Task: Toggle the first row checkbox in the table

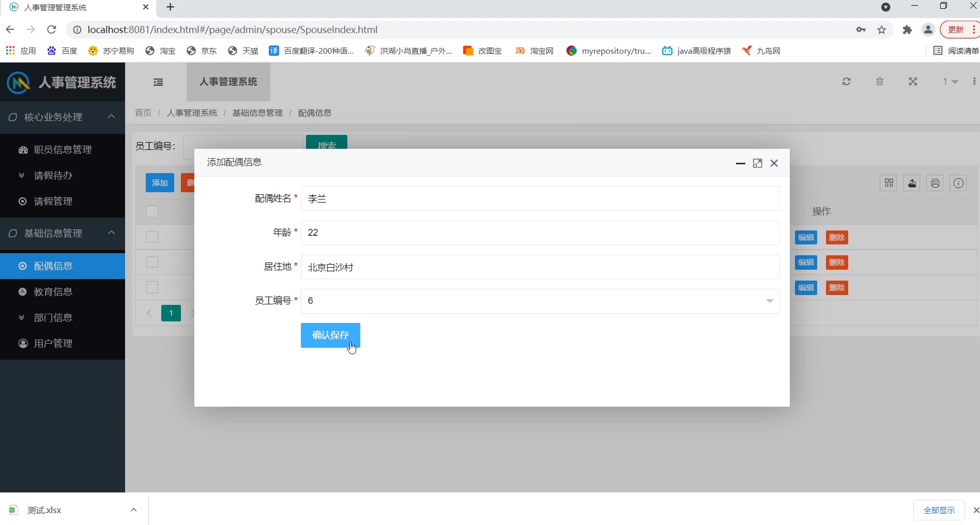Action: [152, 237]
